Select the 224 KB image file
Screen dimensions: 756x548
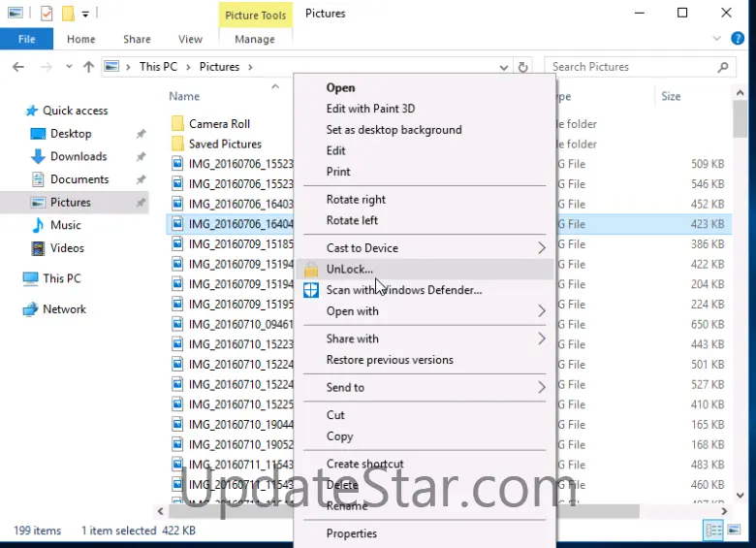pos(233,305)
